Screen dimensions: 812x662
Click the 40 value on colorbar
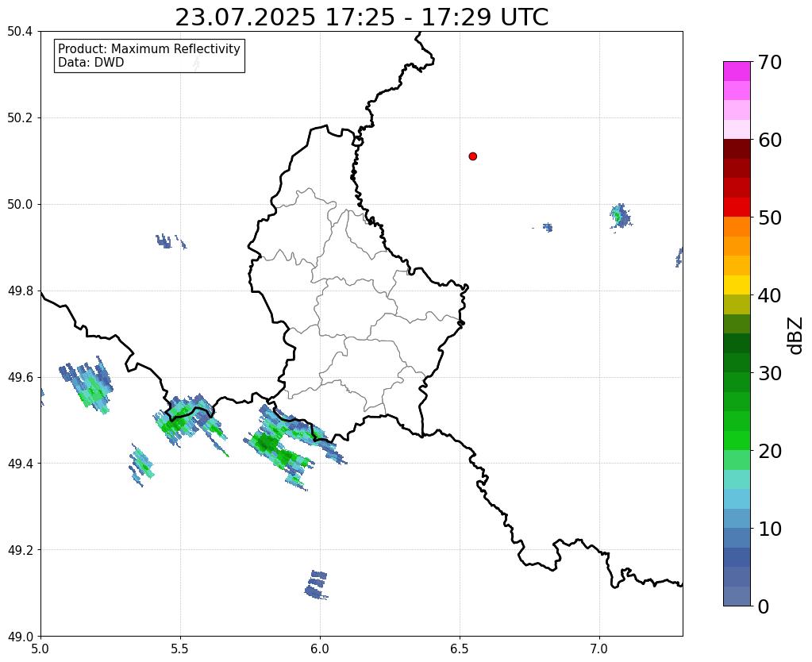pos(769,295)
